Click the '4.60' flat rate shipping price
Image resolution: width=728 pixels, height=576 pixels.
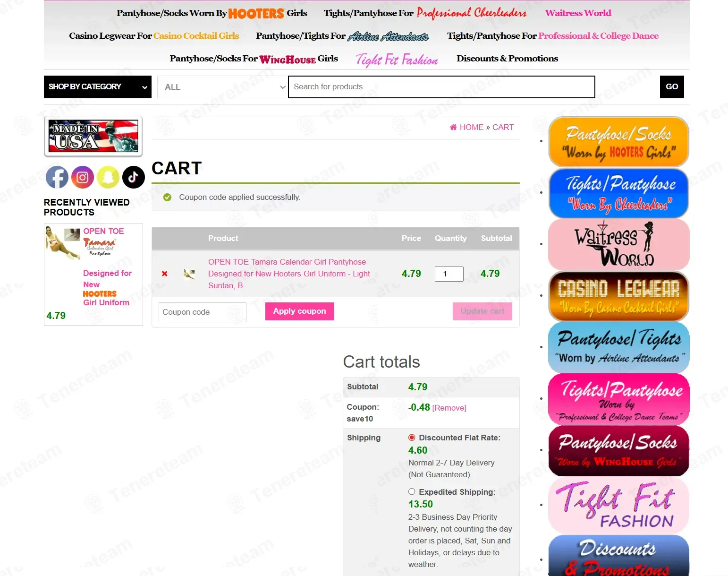(418, 450)
